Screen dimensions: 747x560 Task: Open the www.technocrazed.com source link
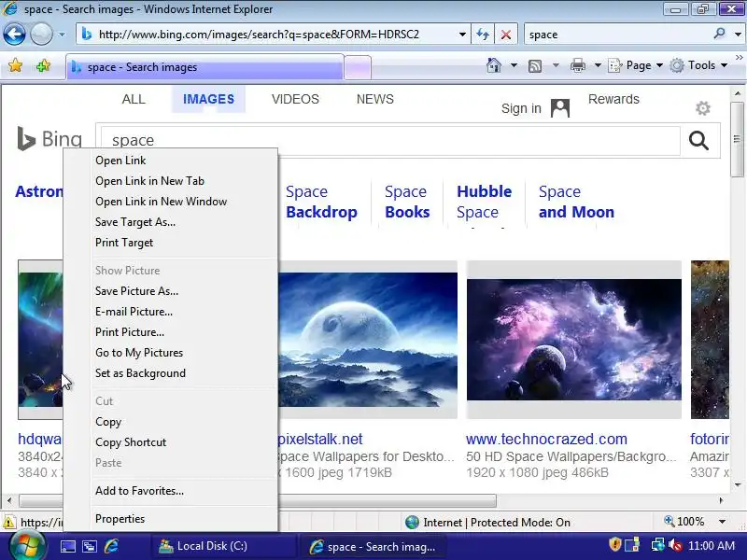546,439
